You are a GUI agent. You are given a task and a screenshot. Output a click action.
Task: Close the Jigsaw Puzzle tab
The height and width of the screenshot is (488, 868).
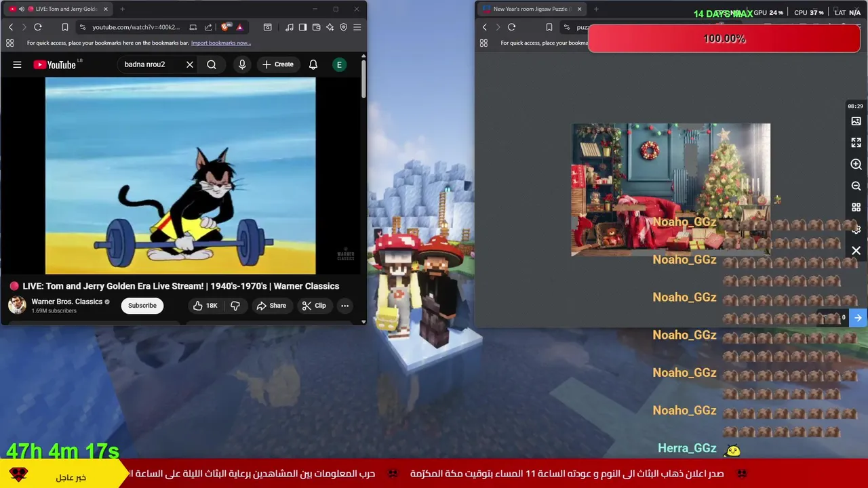pyautogui.click(x=579, y=9)
